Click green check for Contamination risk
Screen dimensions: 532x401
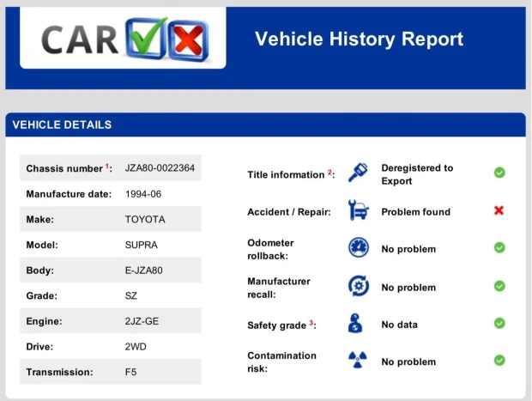click(x=499, y=361)
